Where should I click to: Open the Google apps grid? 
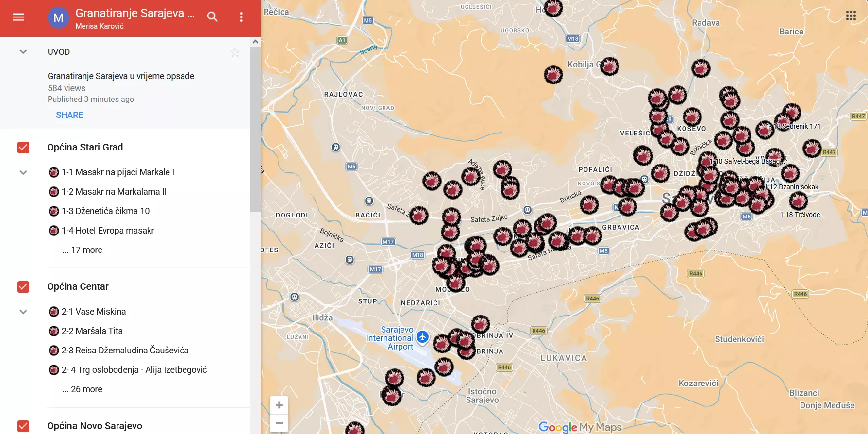pos(851,16)
